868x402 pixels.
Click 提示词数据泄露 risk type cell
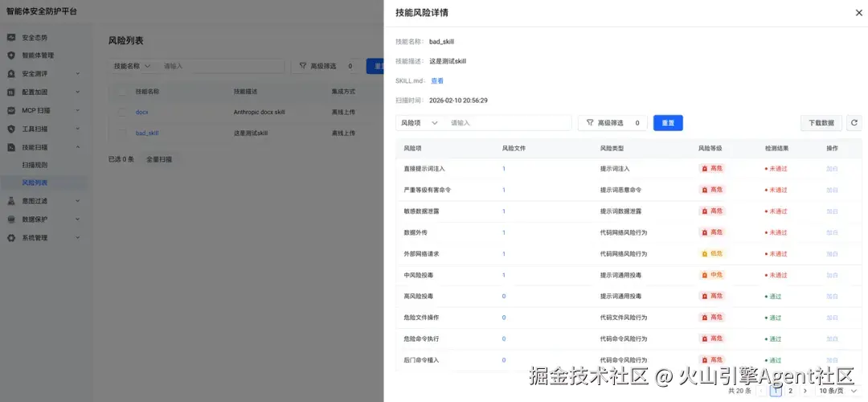pos(620,211)
